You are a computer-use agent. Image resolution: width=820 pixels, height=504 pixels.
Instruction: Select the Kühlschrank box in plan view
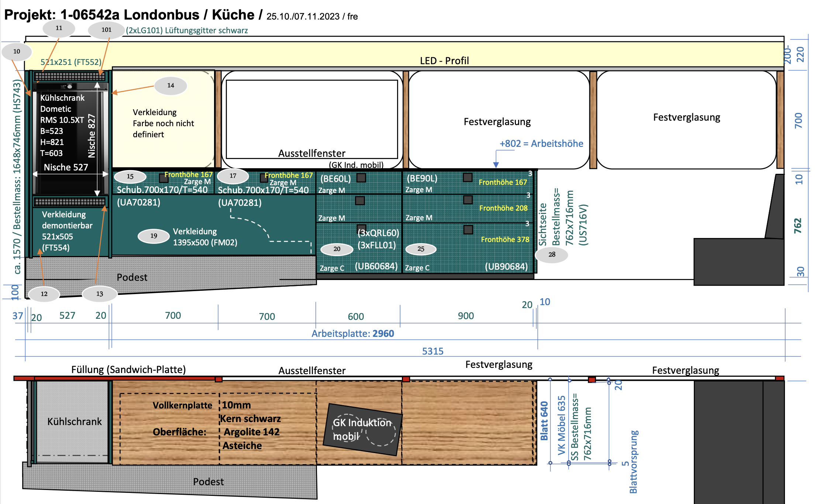[74, 422]
